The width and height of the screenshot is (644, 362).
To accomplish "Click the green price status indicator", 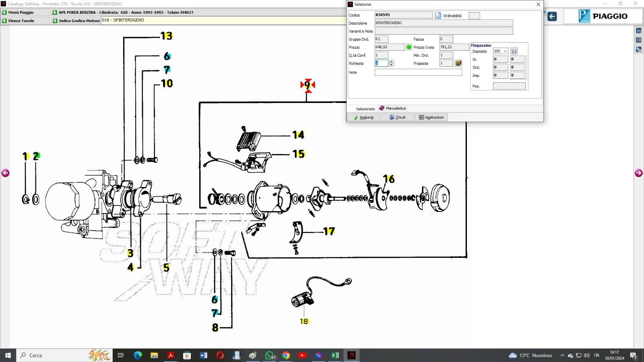I will [409, 47].
